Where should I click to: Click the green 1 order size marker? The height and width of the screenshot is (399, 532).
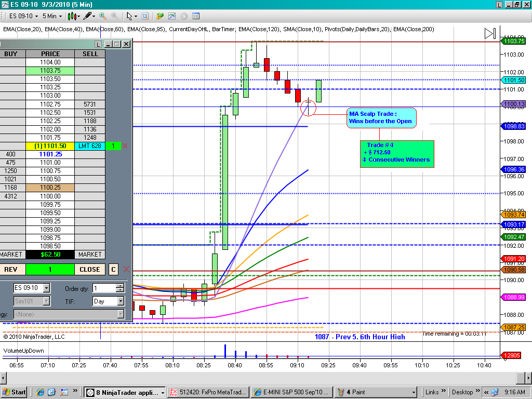113,146
